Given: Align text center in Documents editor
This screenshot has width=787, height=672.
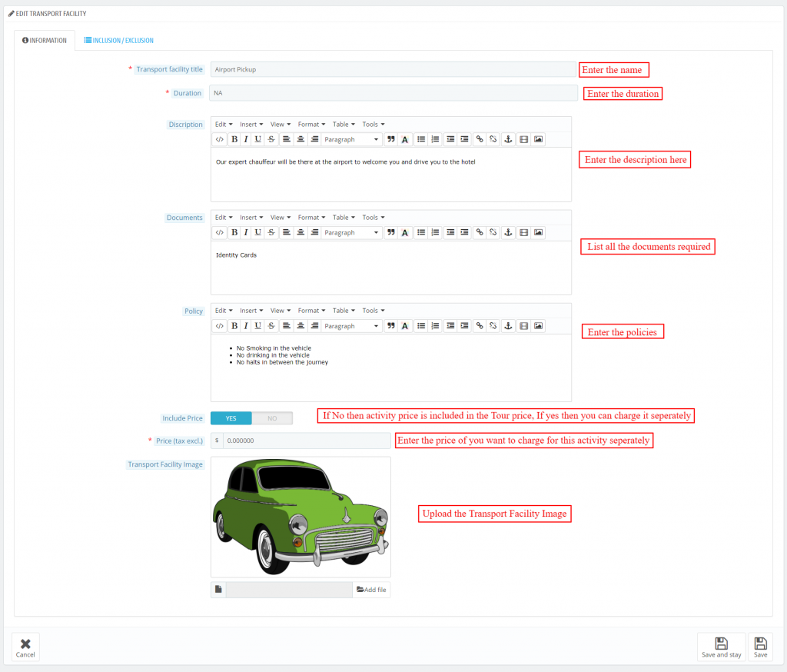Looking at the screenshot, I should click(x=301, y=232).
